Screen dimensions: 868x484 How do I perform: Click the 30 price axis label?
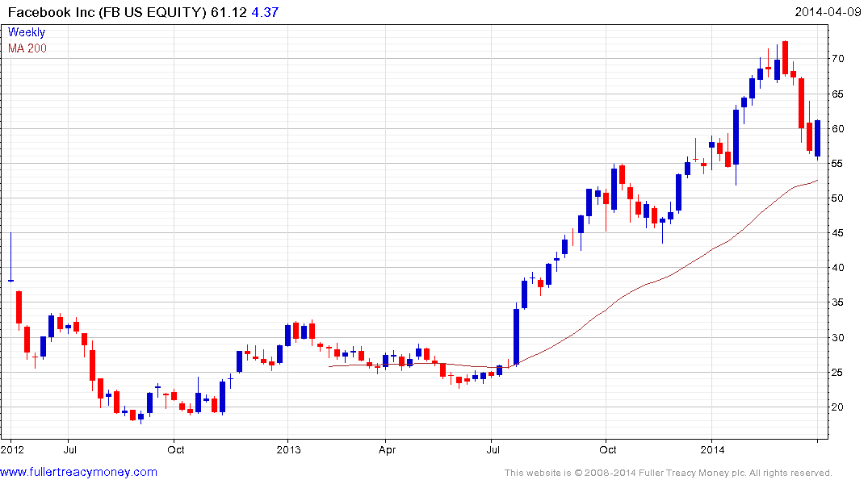tap(837, 337)
